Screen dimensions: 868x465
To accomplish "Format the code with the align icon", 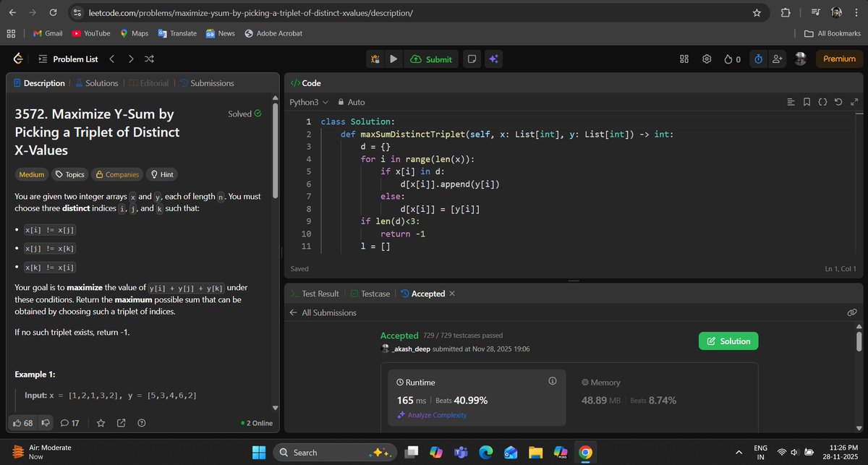I will 791,103.
